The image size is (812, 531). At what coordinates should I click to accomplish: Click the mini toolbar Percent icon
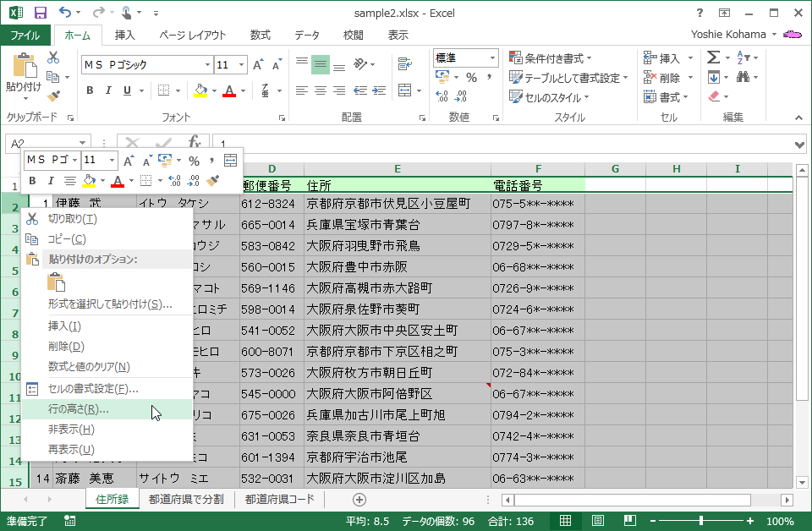coord(195,161)
